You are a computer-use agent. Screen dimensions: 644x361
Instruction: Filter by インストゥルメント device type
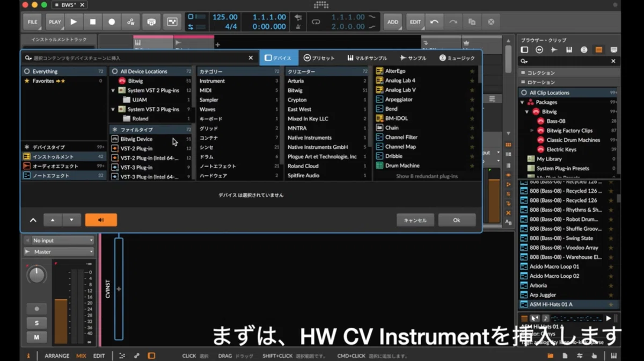tap(64, 157)
